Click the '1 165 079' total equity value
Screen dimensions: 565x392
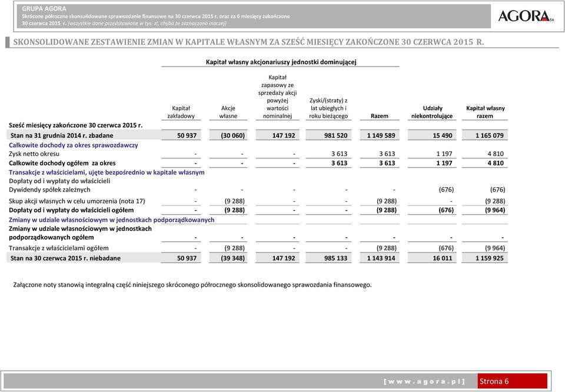click(489, 135)
